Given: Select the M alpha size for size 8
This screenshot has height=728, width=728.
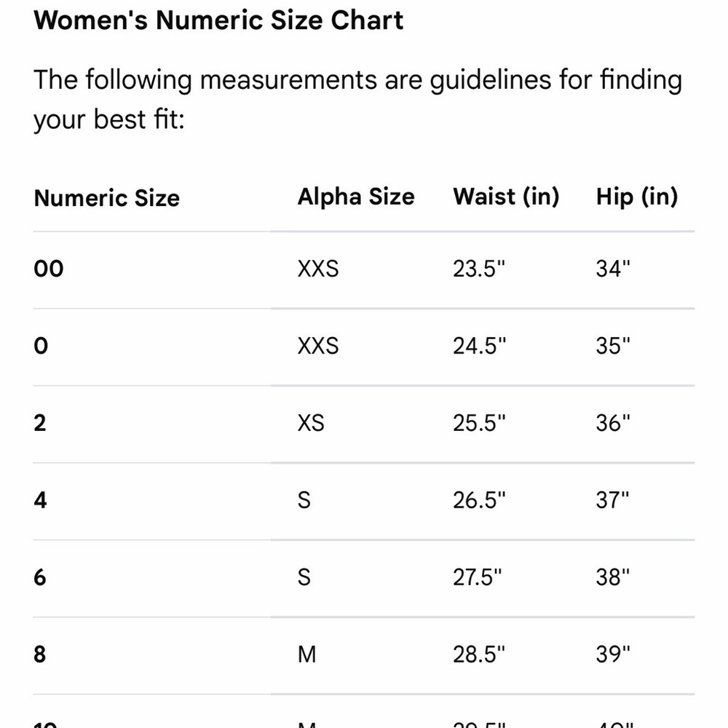Looking at the screenshot, I should coord(307,654).
